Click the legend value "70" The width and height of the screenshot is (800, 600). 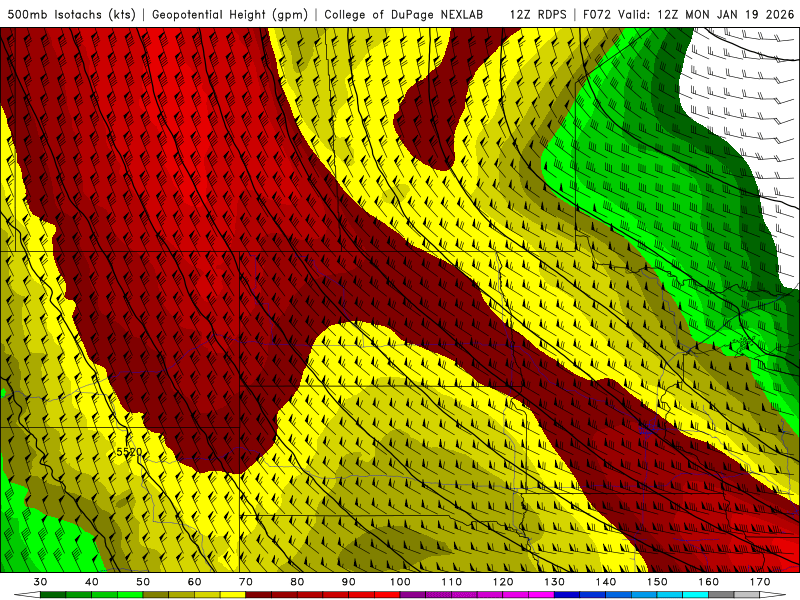[x=246, y=582]
